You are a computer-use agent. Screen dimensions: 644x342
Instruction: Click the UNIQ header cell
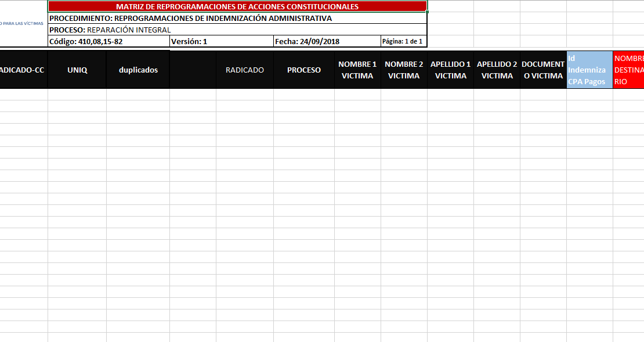[77, 70]
